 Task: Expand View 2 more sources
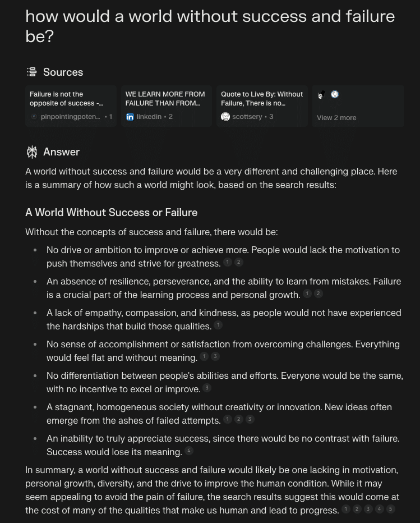[x=336, y=117]
